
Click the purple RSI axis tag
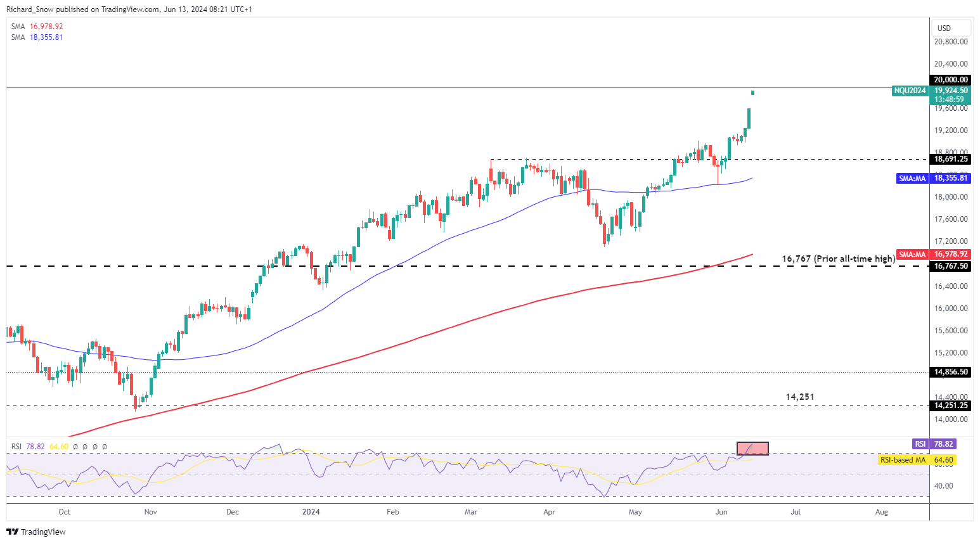point(920,444)
